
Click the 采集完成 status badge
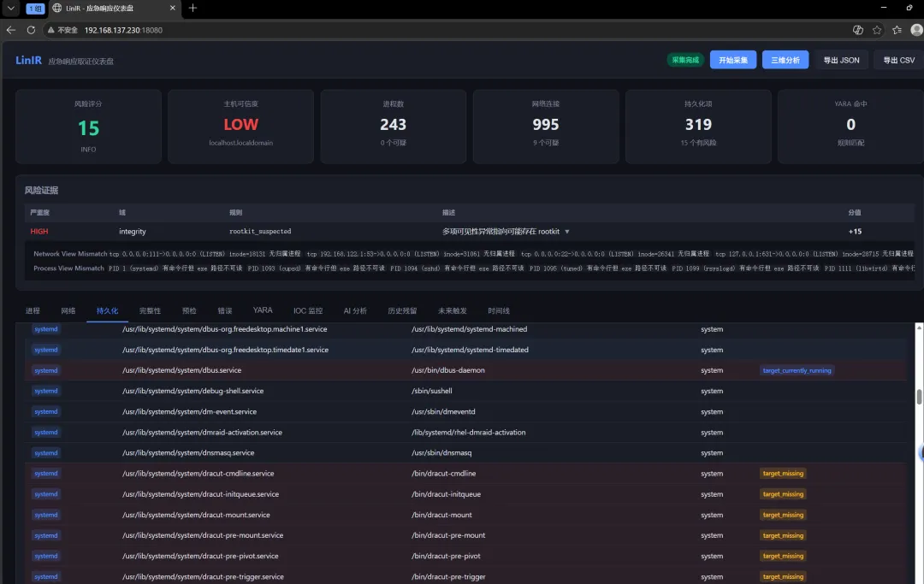coord(685,60)
